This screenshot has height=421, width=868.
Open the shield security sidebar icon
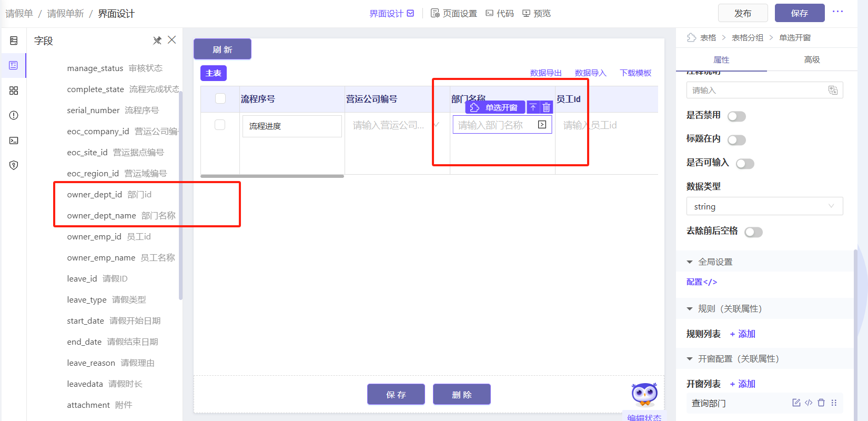click(14, 165)
